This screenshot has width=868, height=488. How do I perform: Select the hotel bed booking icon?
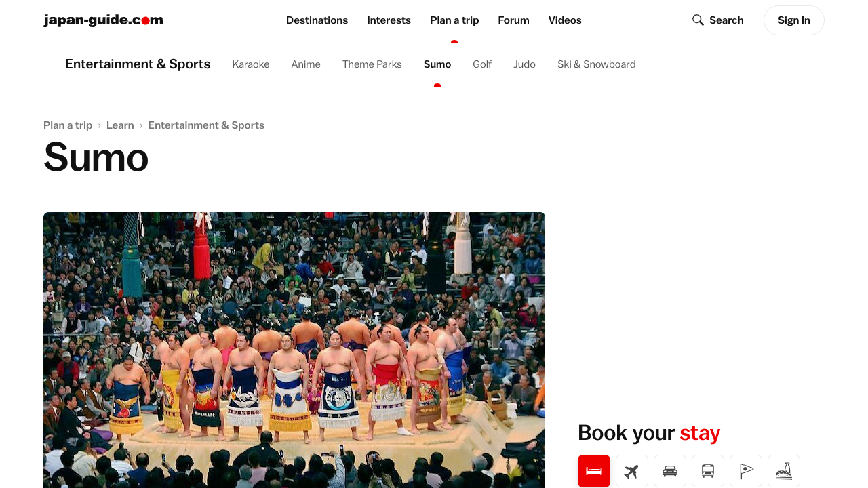(594, 471)
